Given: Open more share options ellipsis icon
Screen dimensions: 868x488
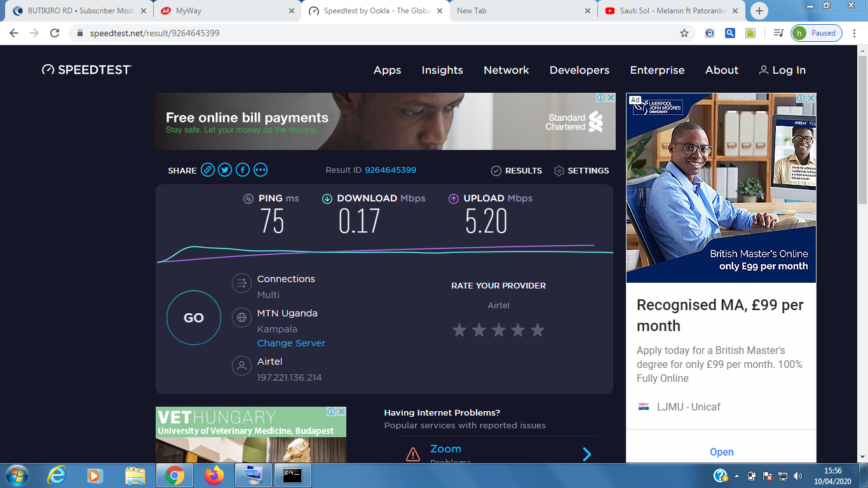Looking at the screenshot, I should pos(261,170).
